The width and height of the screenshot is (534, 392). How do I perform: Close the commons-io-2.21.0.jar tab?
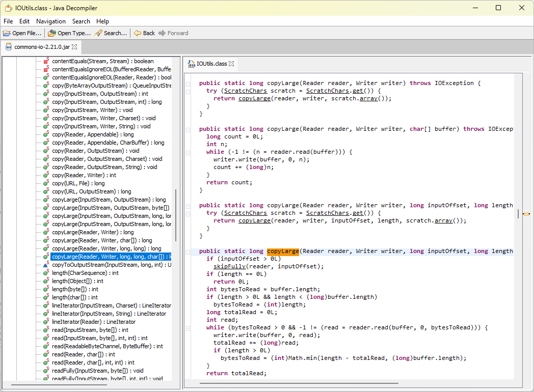pos(74,47)
